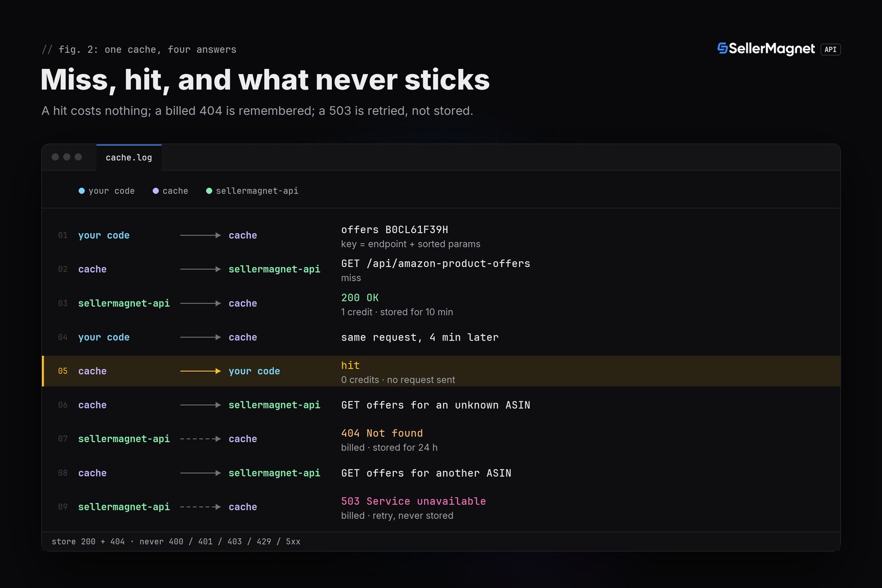Image resolution: width=882 pixels, height=588 pixels.
Task: Select the yellow arrow in highlighted row 05
Action: [x=200, y=371]
